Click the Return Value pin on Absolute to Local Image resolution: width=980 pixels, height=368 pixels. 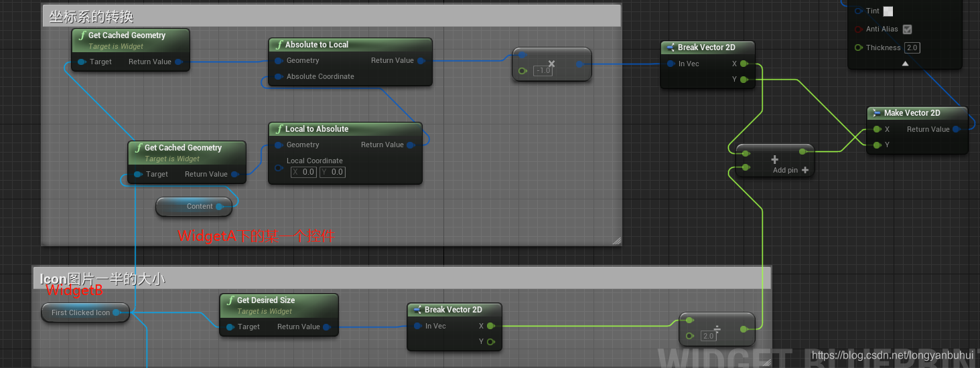tap(421, 61)
